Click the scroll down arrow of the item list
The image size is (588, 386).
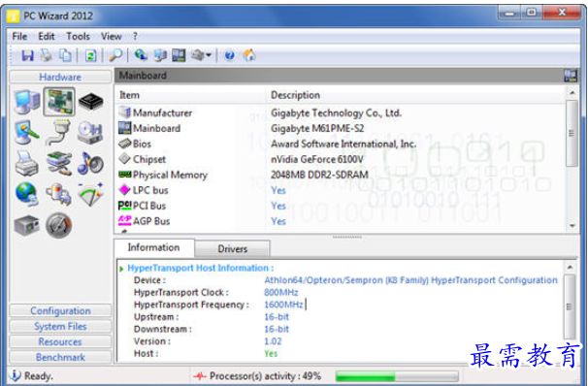coord(572,226)
